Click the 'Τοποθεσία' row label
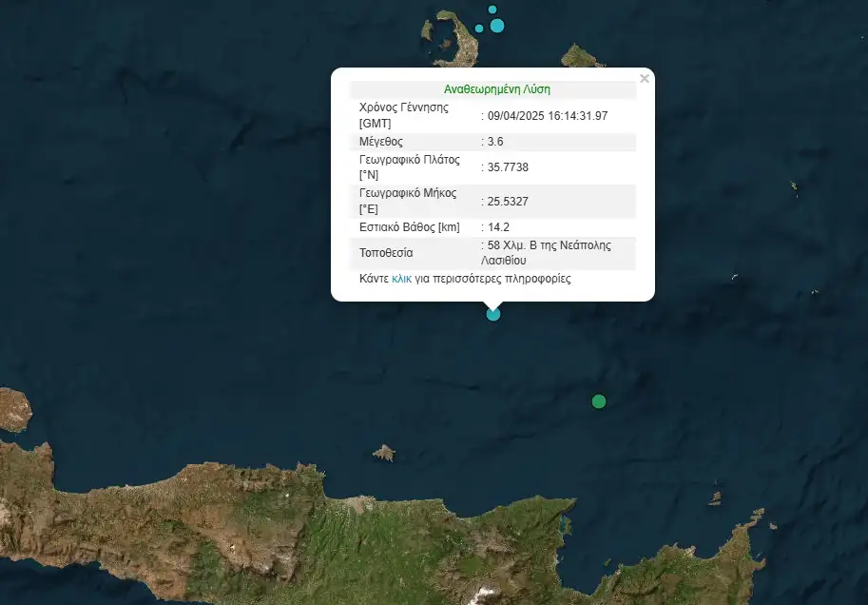 tap(386, 254)
